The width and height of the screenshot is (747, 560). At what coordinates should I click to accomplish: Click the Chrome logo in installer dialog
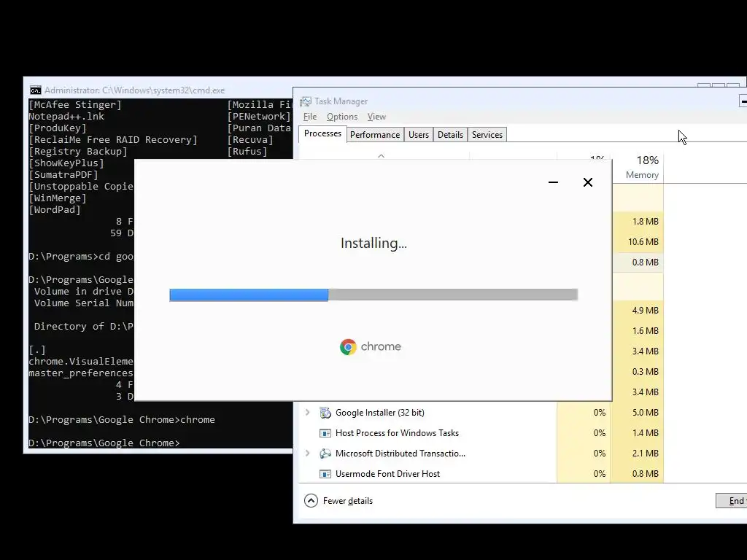pyautogui.click(x=348, y=346)
